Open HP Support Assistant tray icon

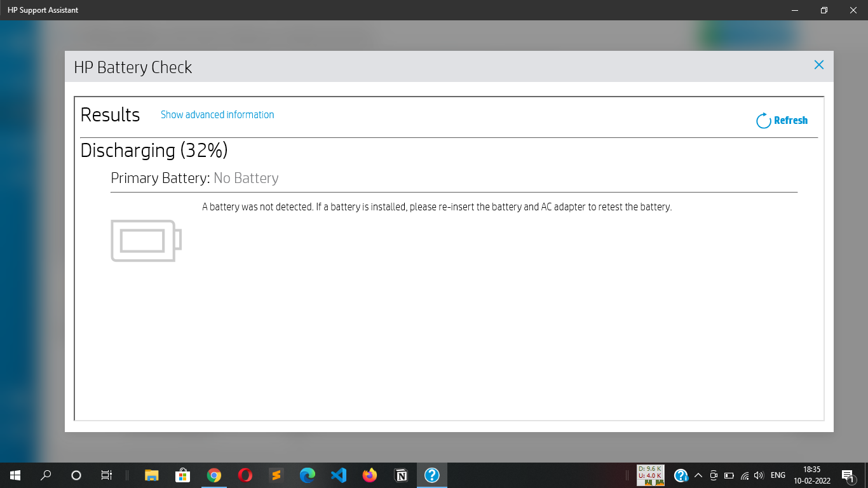tap(681, 475)
